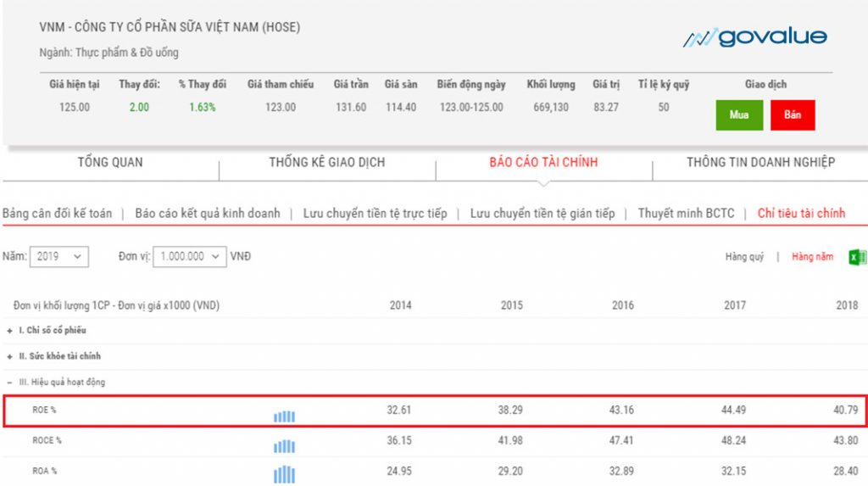Select the Chỉ tiêu tài chính sub-tab
868x486 pixels.
click(801, 214)
